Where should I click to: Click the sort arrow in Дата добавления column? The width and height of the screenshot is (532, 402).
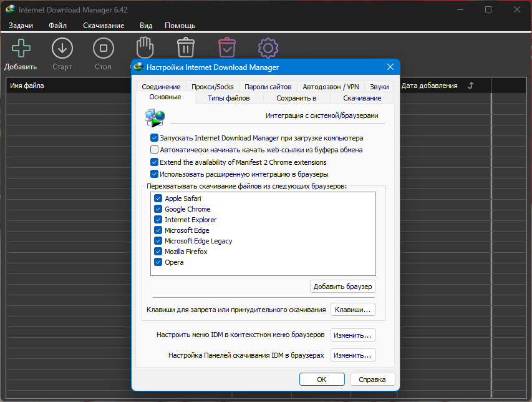[471, 86]
